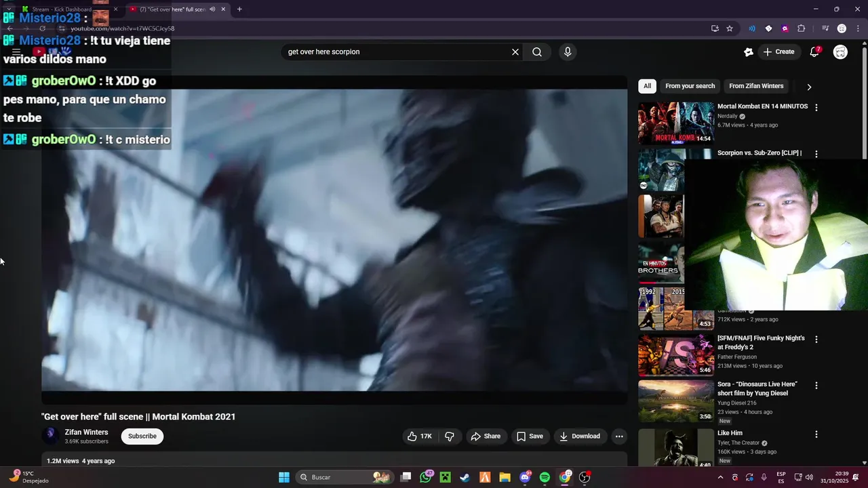Show hidden system tray icons chevron
The image size is (868, 488).
(720, 477)
